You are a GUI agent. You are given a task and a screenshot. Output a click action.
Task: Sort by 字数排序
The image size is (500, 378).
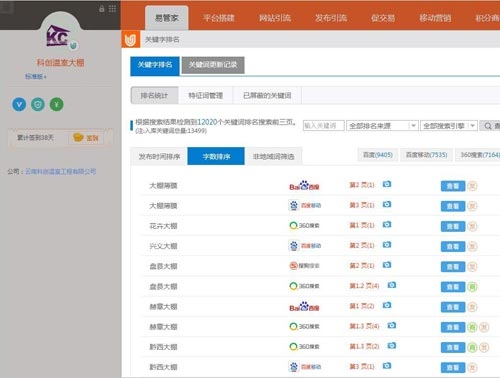pyautogui.click(x=216, y=156)
